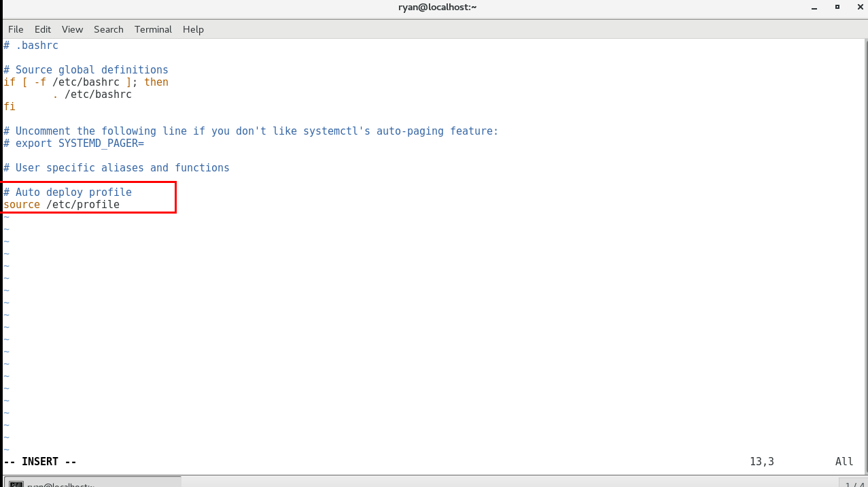
Task: Click the 'Uncomment the following line' comment
Action: click(251, 131)
